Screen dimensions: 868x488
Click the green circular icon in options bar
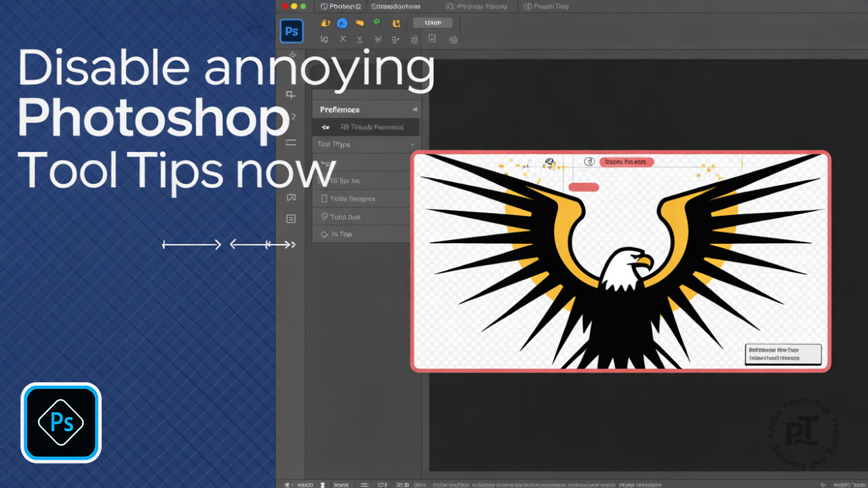click(376, 23)
